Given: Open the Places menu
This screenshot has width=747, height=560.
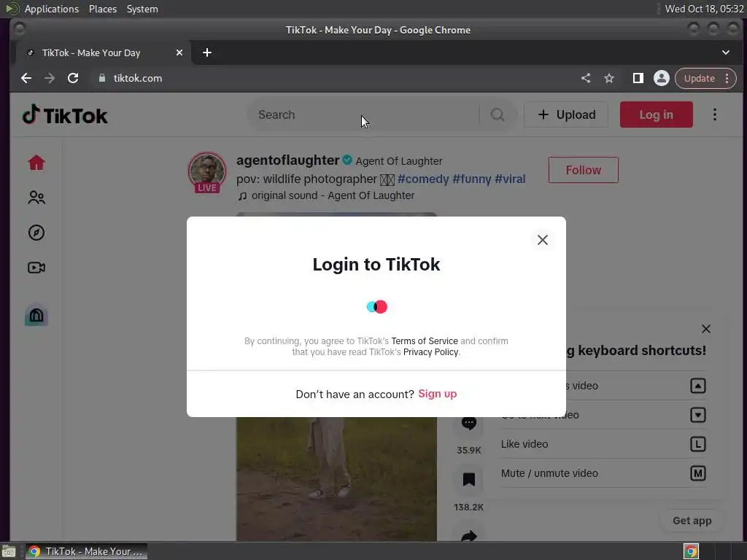Looking at the screenshot, I should pyautogui.click(x=103, y=9).
